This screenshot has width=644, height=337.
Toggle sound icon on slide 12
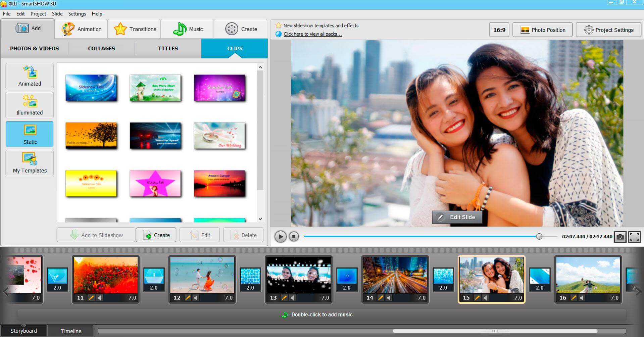(196, 298)
